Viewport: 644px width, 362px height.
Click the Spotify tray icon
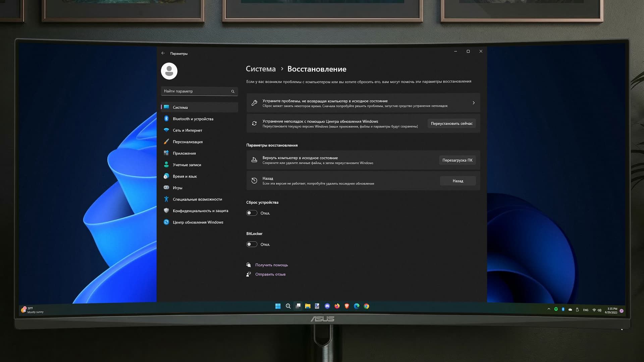(556, 309)
